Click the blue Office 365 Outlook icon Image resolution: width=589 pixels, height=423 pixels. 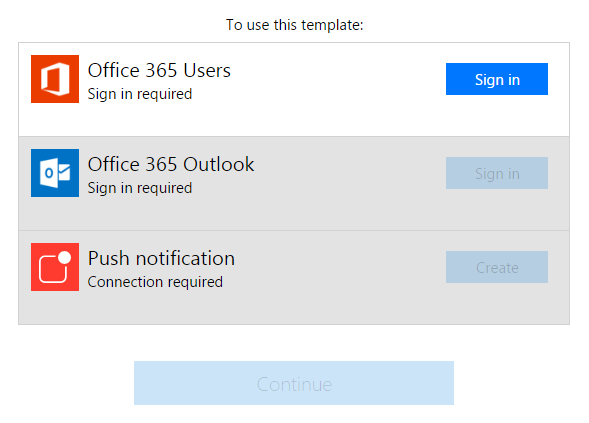click(x=55, y=173)
